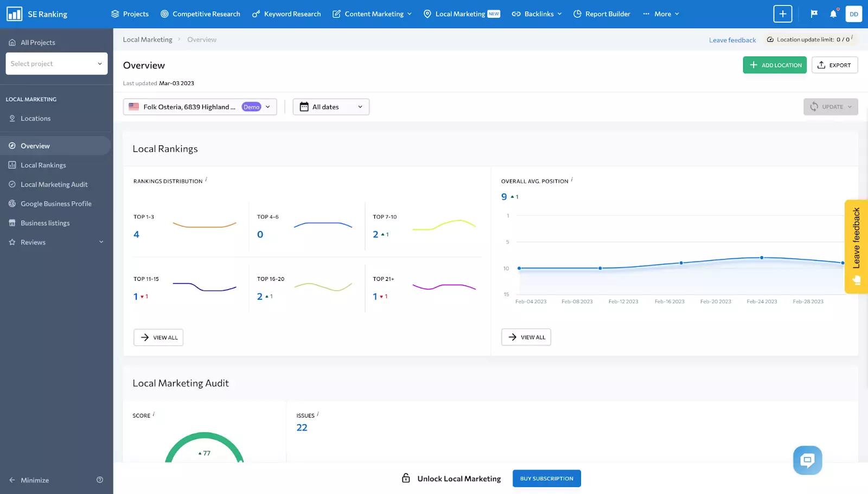Open the Folk Osteria location dropdown
The height and width of the screenshot is (494, 868).
tap(200, 107)
